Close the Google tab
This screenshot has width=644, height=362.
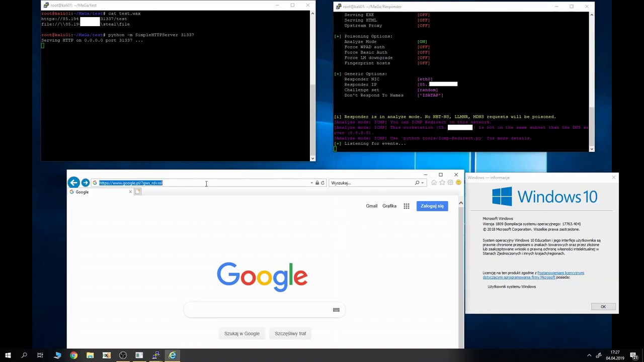tap(130, 192)
